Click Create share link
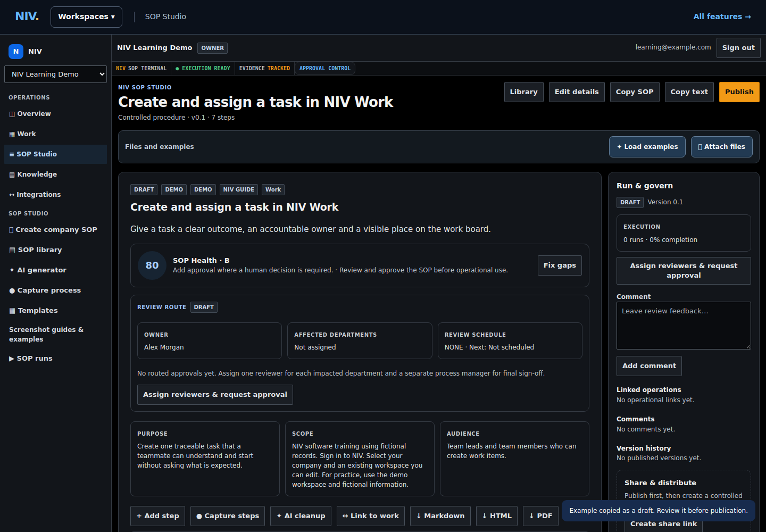Screen dimensions: 766x532 click(x=663, y=524)
